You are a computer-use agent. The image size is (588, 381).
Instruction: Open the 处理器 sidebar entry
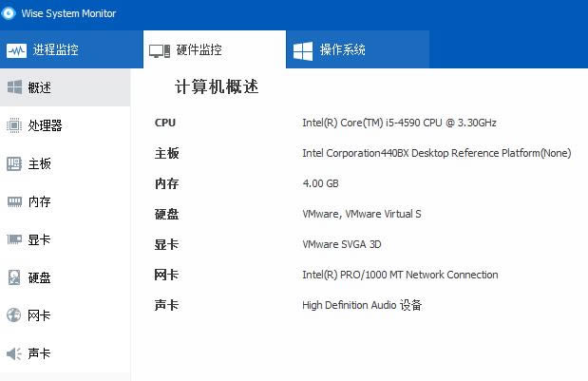tap(65, 125)
